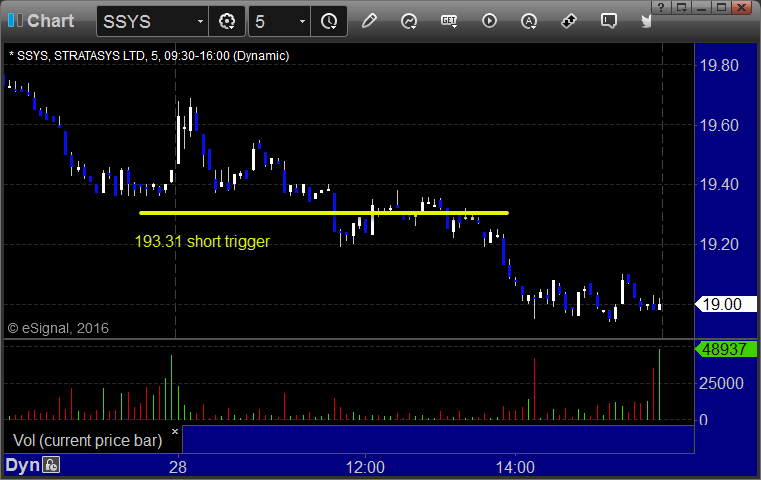The image size is (761, 480).
Task: Open the time template clock icon
Action: pos(329,21)
